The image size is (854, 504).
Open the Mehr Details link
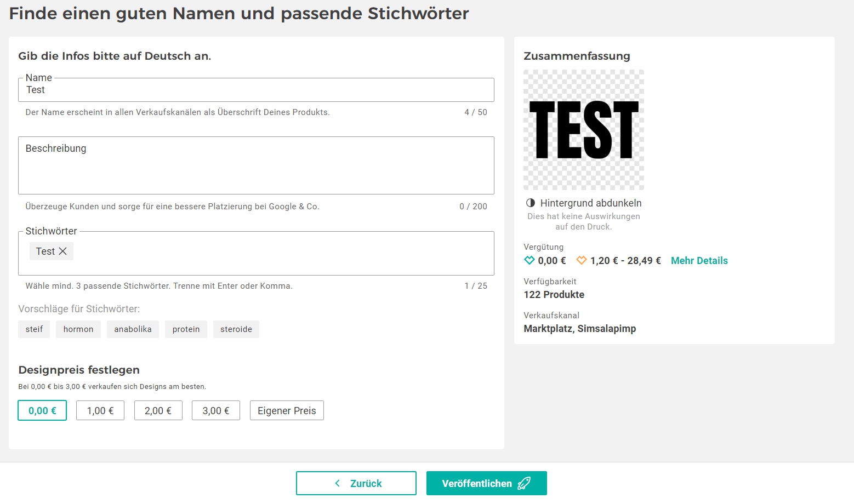pyautogui.click(x=699, y=261)
